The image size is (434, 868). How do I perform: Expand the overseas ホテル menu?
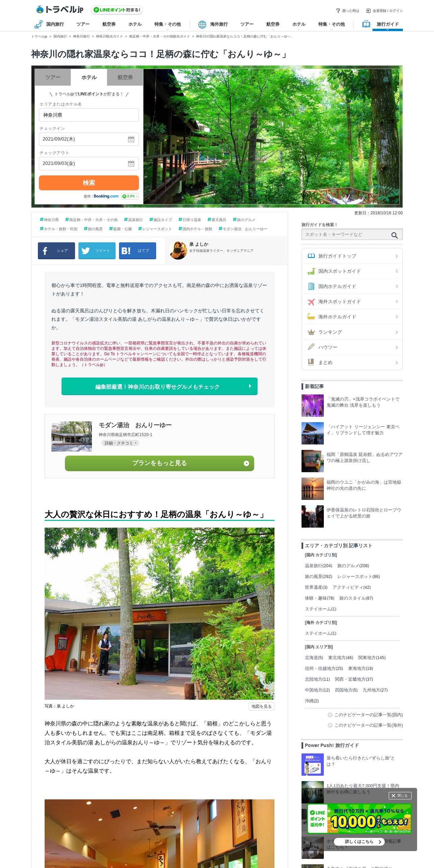[x=299, y=25]
